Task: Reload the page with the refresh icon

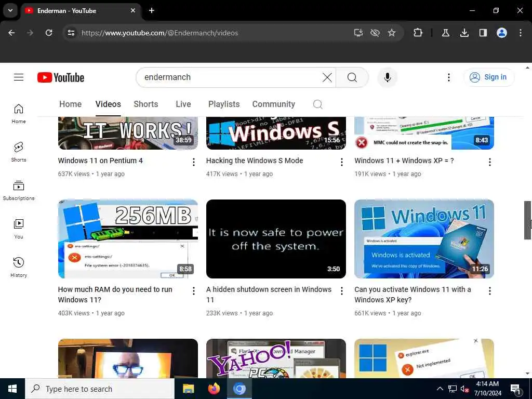Action: point(49,33)
